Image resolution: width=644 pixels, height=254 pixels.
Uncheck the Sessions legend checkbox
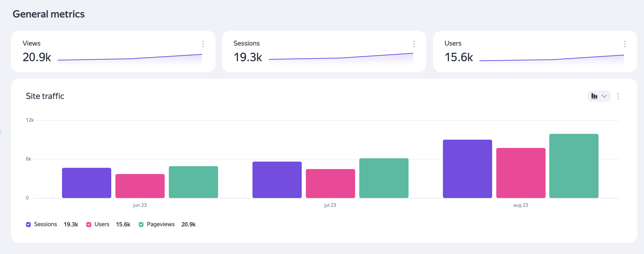29,225
